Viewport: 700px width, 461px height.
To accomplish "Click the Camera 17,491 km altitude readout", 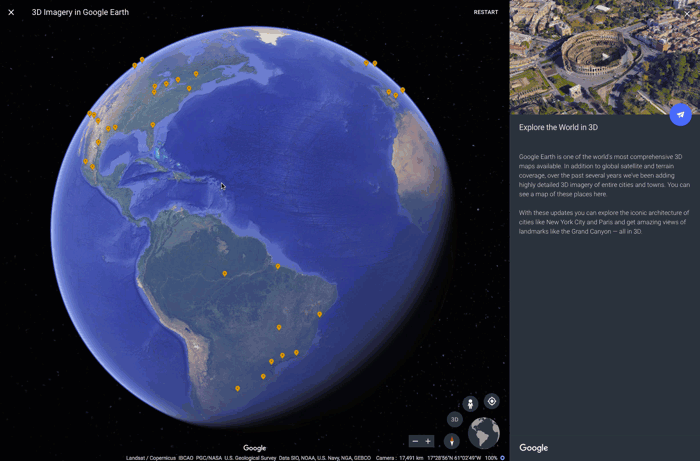I will pos(400,458).
